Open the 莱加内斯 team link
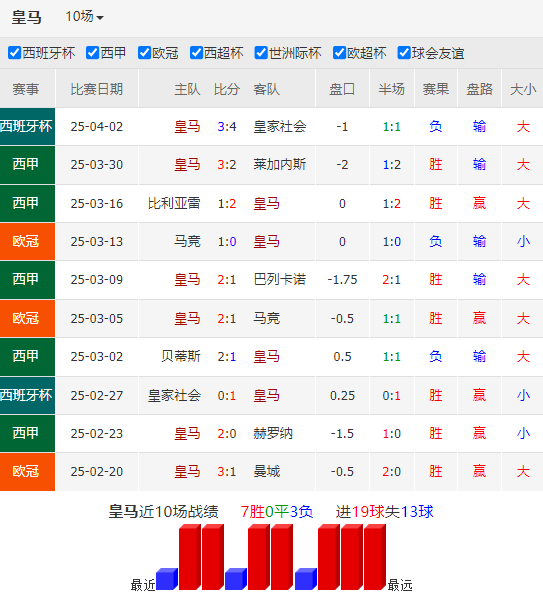Viewport: 543px width, 597px height. tap(280, 164)
